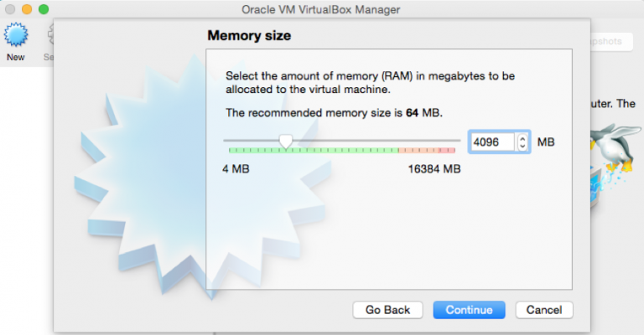Click the Oracle VM VirtualBox Manager title bar

click(x=320, y=9)
